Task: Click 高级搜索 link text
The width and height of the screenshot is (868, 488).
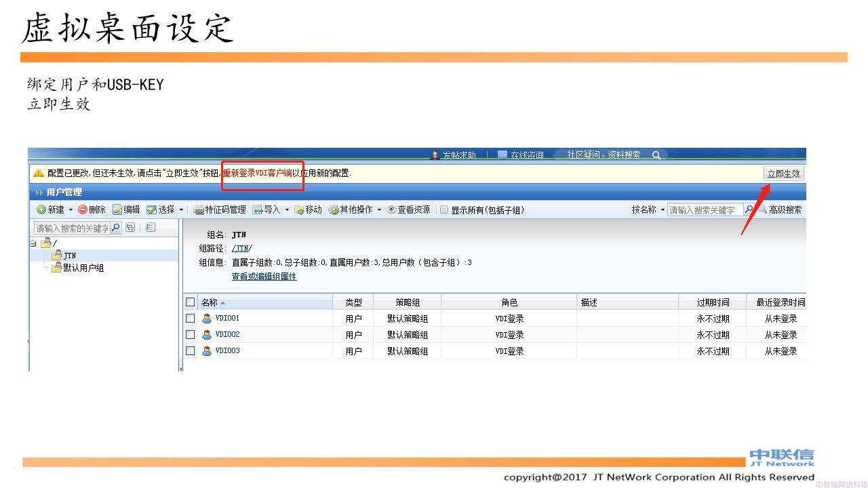Action: pyautogui.click(x=785, y=210)
